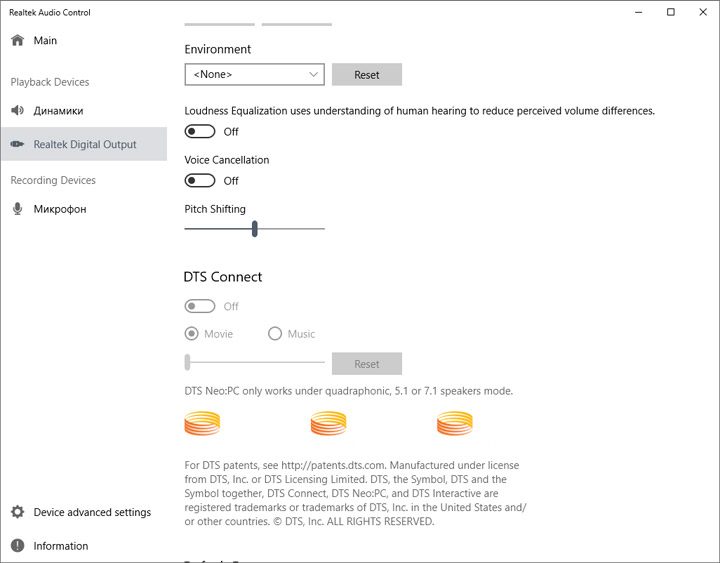The image size is (720, 563).
Task: Click the Pitch Shifting slider handle
Action: 254,228
